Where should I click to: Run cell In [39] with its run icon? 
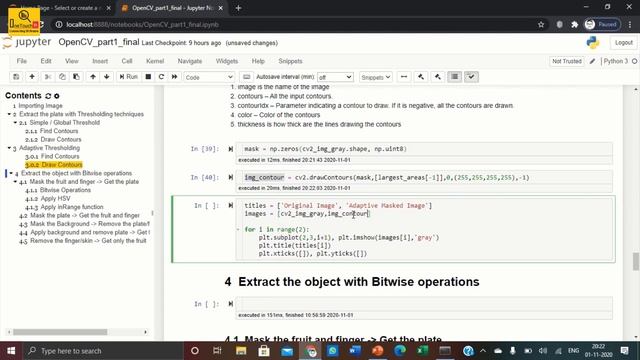point(231,149)
